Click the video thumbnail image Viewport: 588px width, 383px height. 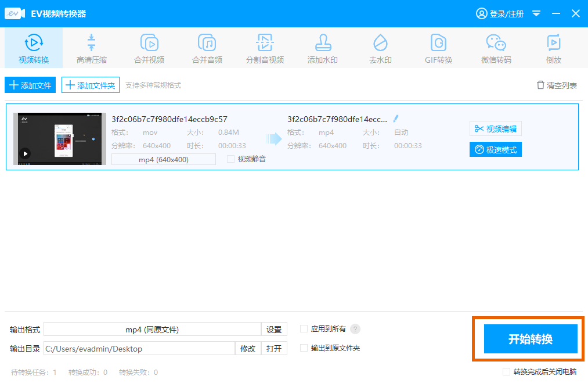[60, 138]
